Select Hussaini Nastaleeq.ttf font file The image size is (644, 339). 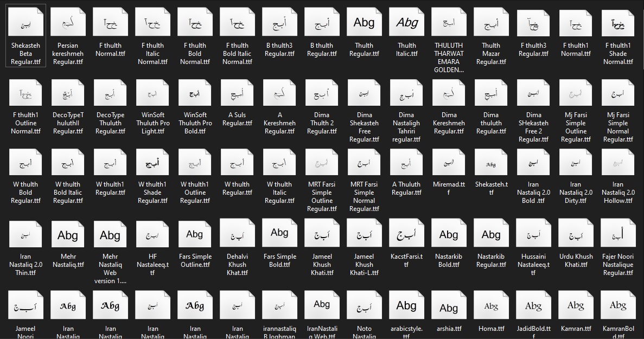pyautogui.click(x=533, y=234)
